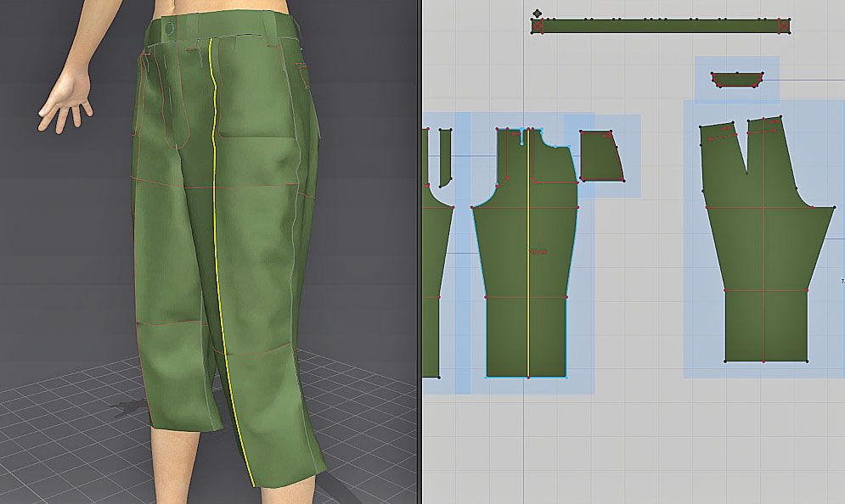Select the long waistband strip pattern at top
The width and height of the screenshot is (845, 504).
click(662, 25)
